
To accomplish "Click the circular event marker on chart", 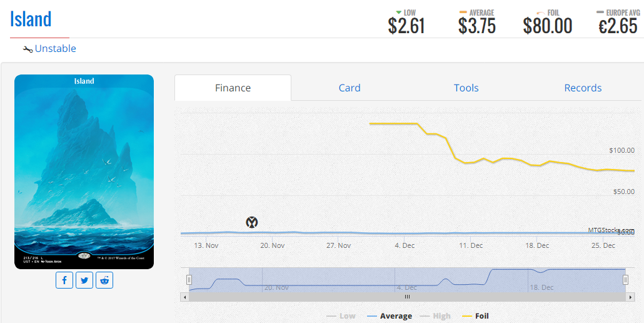I will (252, 222).
